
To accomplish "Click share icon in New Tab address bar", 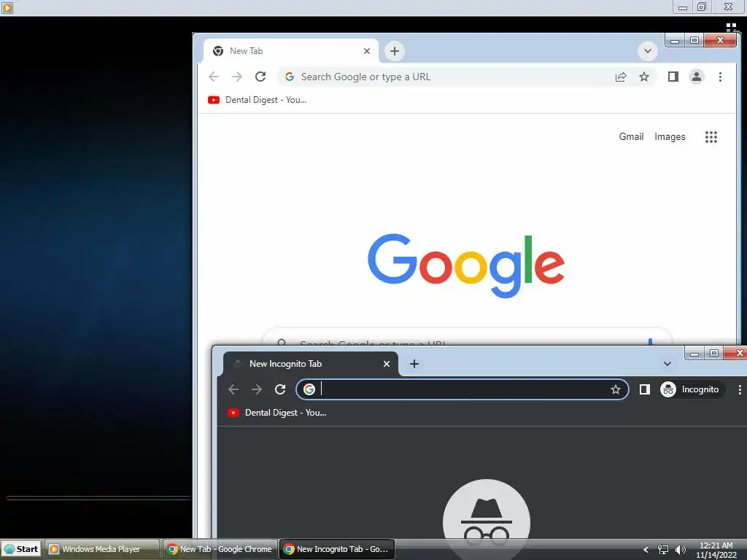I will [621, 77].
